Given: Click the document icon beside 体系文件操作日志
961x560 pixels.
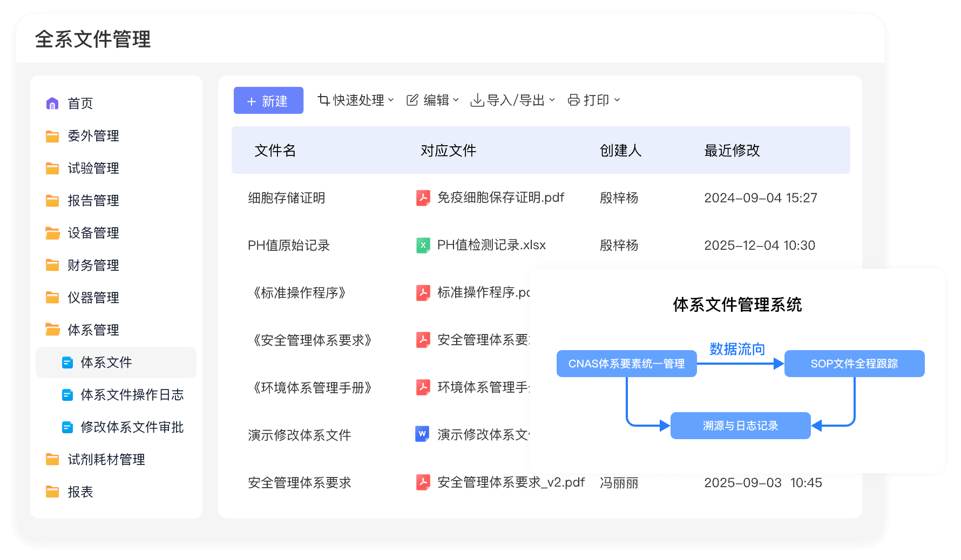Looking at the screenshot, I should [x=67, y=395].
